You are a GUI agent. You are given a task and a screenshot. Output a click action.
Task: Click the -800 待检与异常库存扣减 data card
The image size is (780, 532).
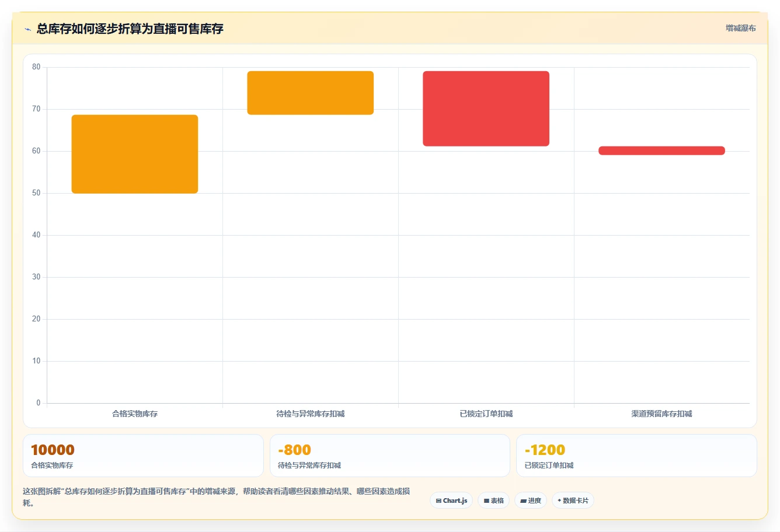click(390, 456)
